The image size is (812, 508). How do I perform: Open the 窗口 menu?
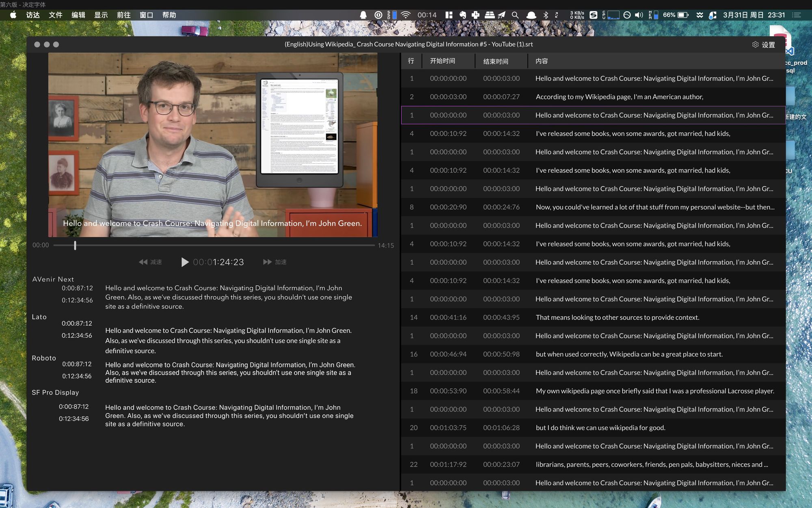146,15
